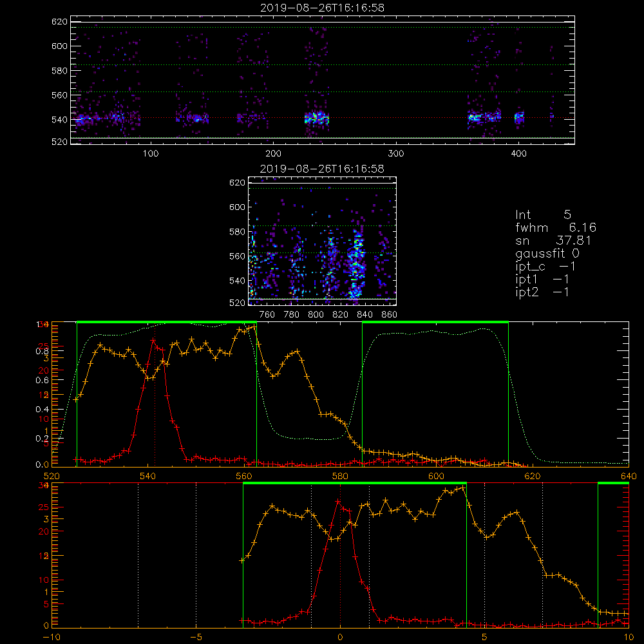Click x-axis label 0 on the bottom plot

[340, 637]
